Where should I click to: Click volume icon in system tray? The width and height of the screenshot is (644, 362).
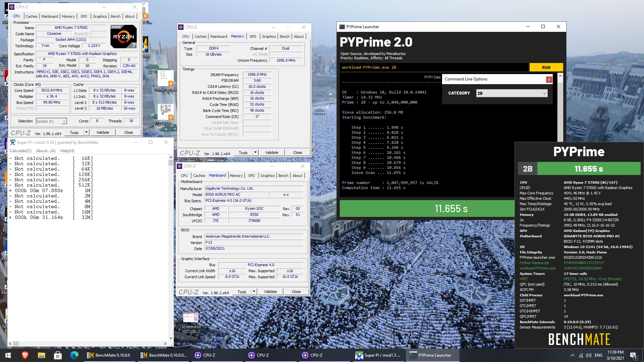tap(588, 355)
